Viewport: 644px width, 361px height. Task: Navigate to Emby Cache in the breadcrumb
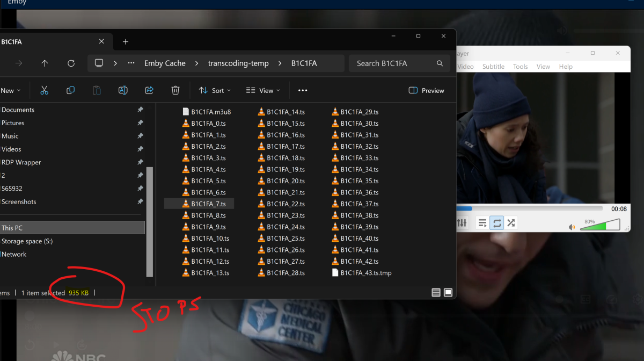tap(165, 63)
